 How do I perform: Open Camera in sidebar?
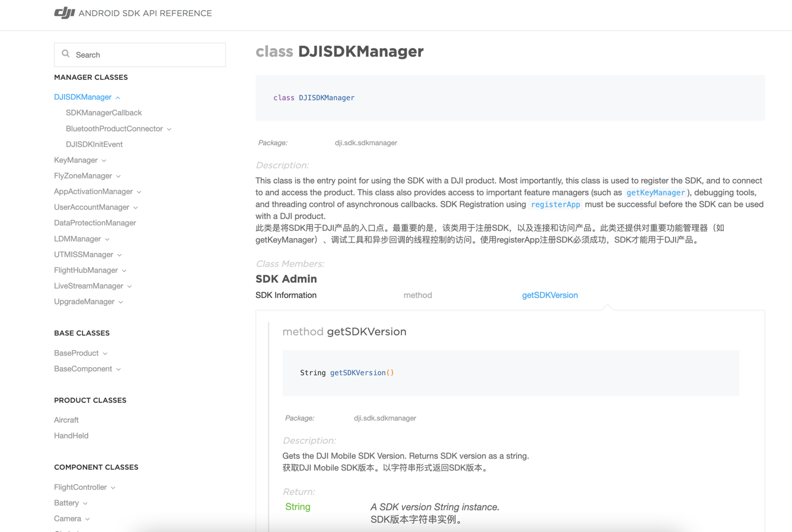point(68,518)
